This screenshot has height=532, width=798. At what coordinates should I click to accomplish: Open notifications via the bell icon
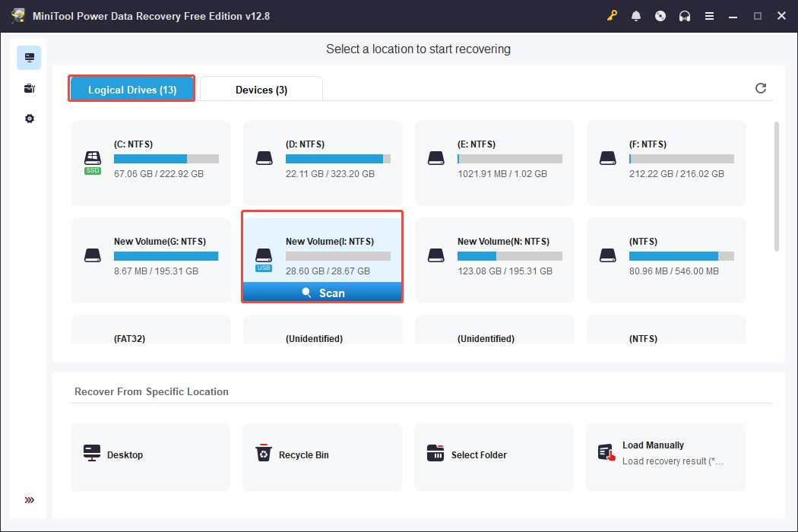(636, 15)
